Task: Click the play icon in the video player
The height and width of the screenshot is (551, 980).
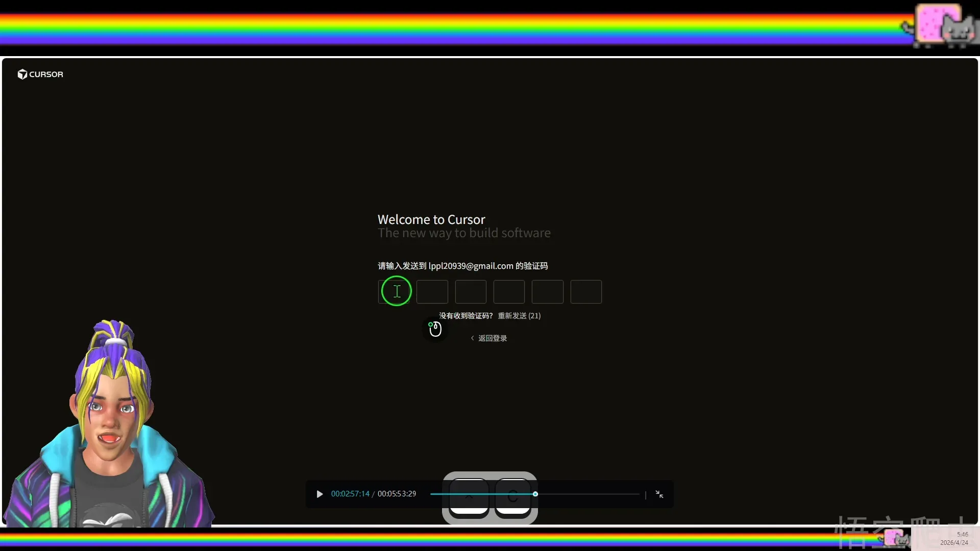Action: pos(319,494)
